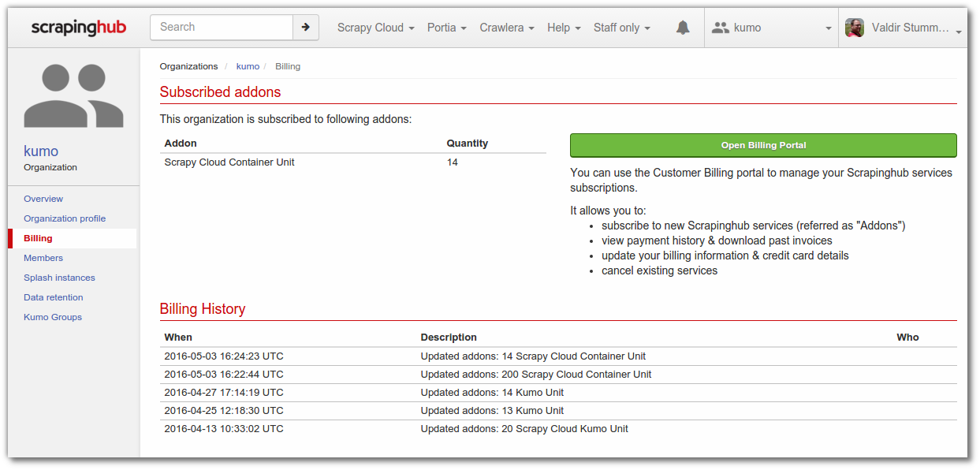Click the When column header

point(178,338)
